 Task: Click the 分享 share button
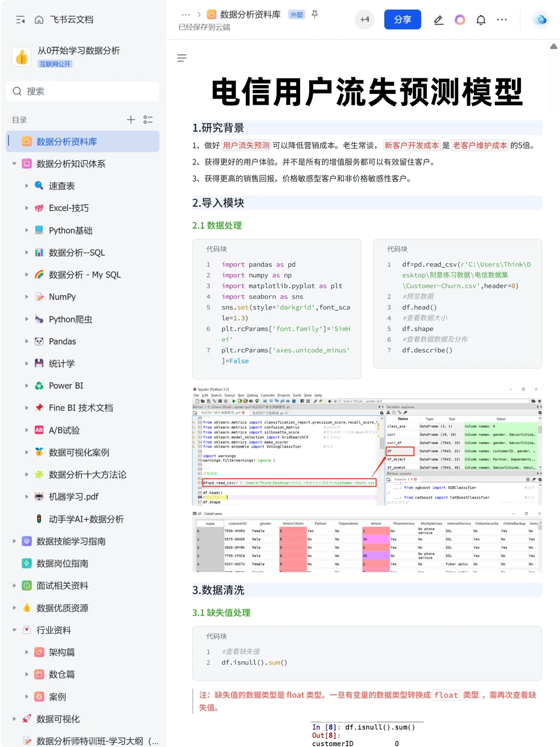(402, 20)
